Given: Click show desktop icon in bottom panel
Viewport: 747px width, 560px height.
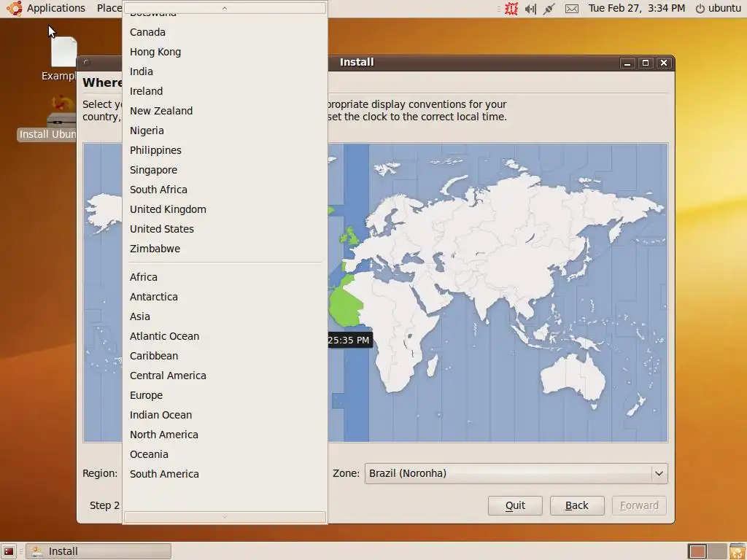Looking at the screenshot, I should click(9, 551).
